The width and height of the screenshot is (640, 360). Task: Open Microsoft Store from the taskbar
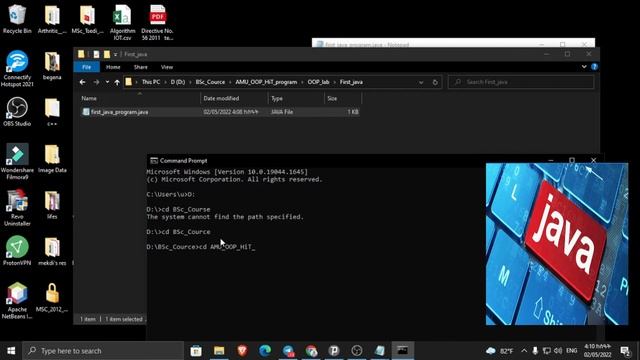coord(196,351)
